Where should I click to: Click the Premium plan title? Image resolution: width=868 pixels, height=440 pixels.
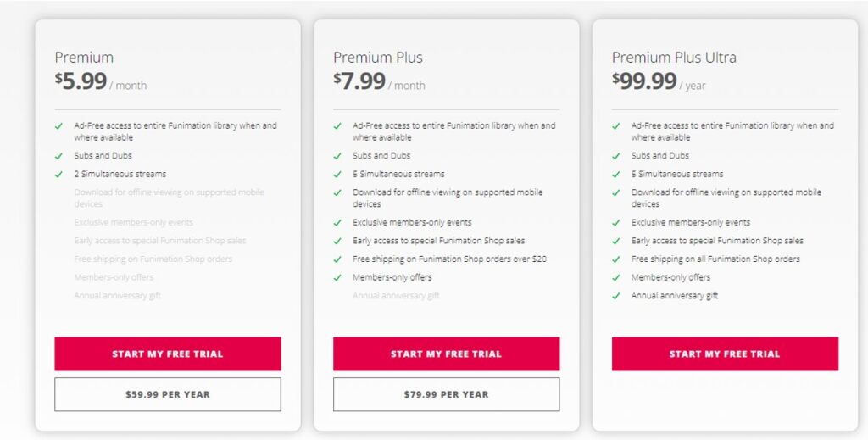coord(84,58)
